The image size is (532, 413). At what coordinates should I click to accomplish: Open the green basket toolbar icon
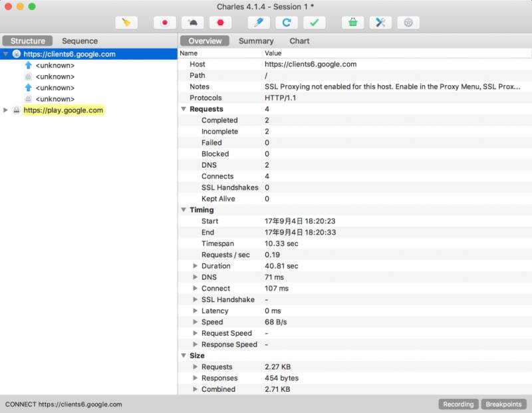[353, 23]
